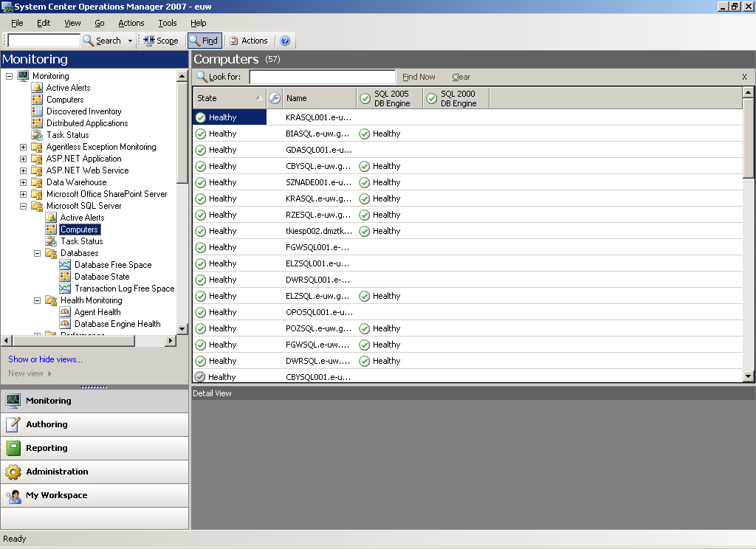
Task: Open the Edit menu
Action: point(44,23)
